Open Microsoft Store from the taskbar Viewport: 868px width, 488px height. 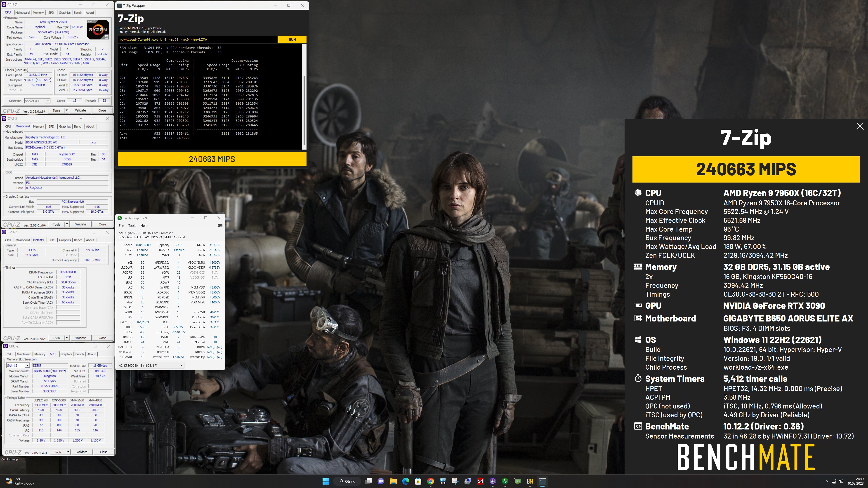click(x=418, y=481)
